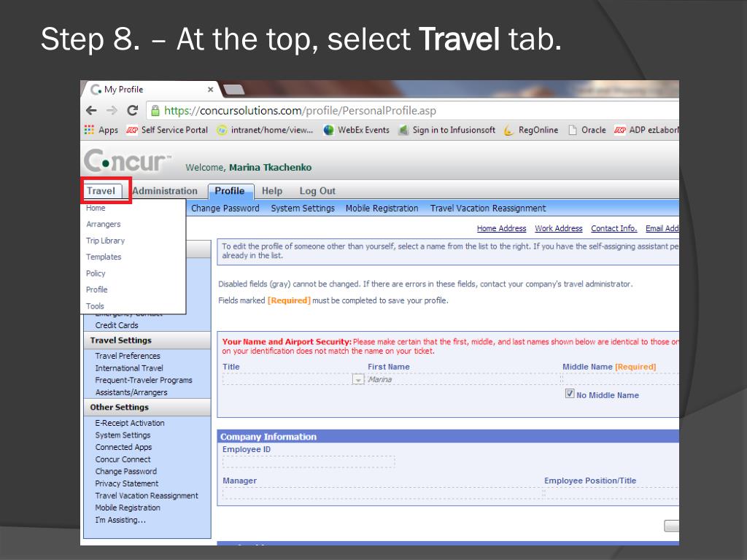747x560 pixels.
Task: Choose Tools in Travel dropdown menu
Action: [95, 306]
